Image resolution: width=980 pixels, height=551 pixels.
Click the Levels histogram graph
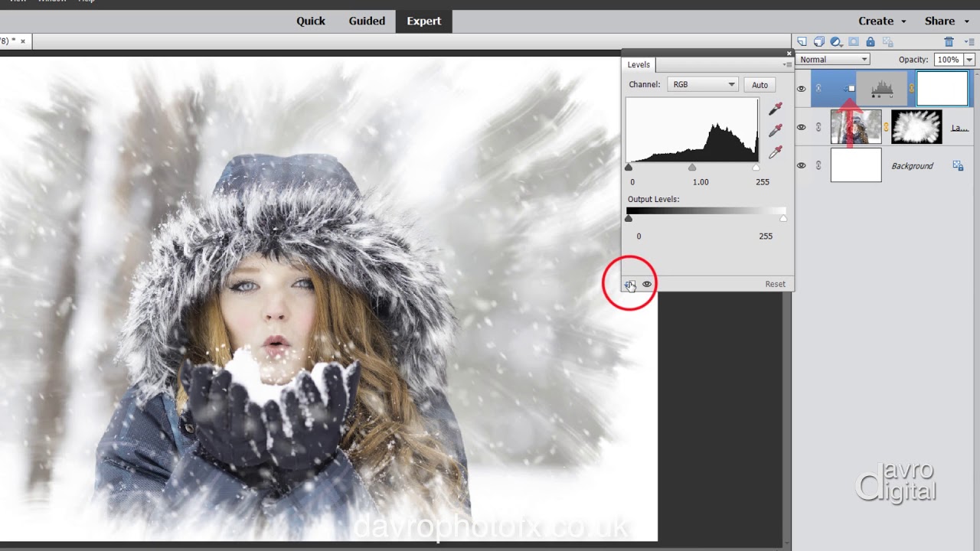coord(692,130)
